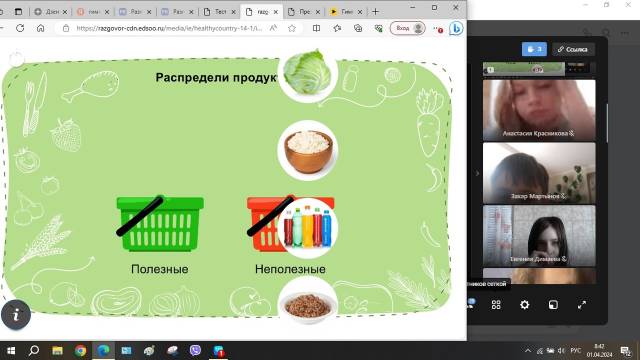Switch to grid view in the call

click(496, 305)
